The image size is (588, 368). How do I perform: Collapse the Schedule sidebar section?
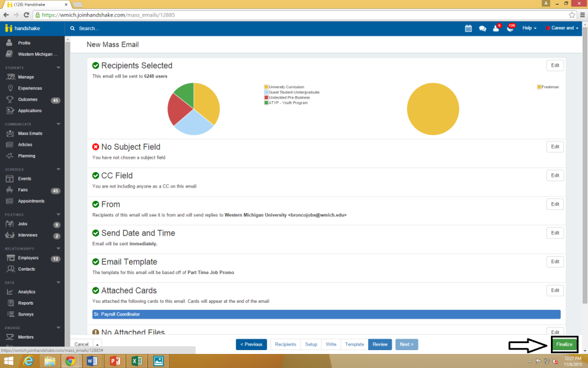(x=59, y=170)
